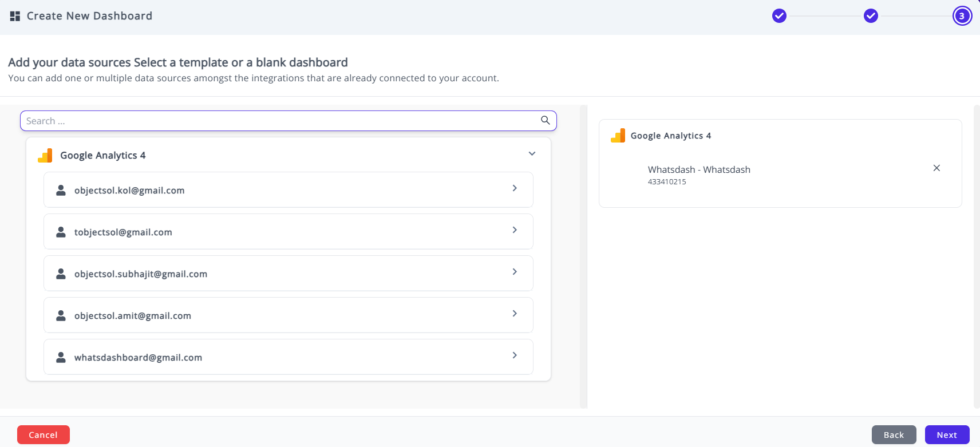Select step 3 indicator in wizard
The image size is (980, 447).
[x=962, y=16]
